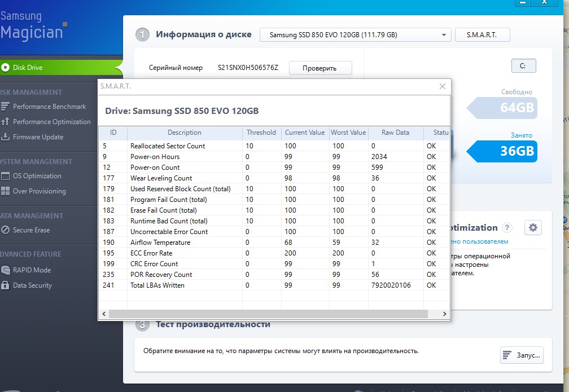
Task: Select the Reallocated Sector Count row
Action: [x=274, y=146]
